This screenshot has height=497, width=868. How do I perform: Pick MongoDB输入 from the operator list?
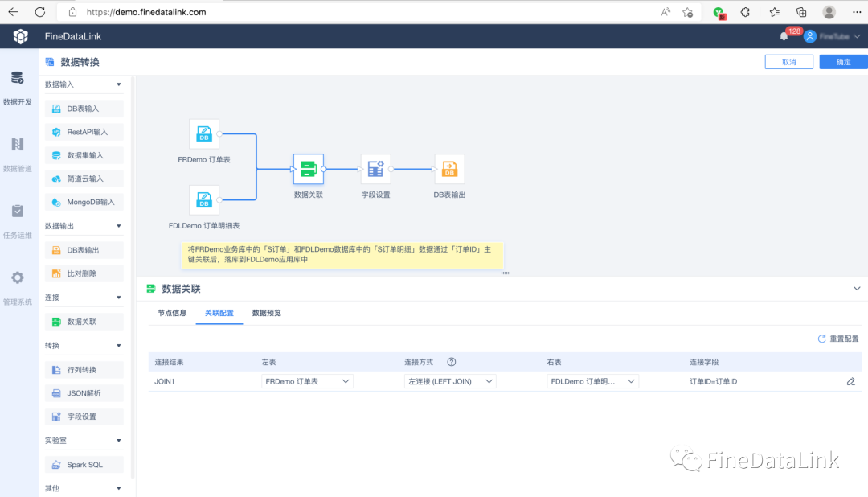[84, 202]
